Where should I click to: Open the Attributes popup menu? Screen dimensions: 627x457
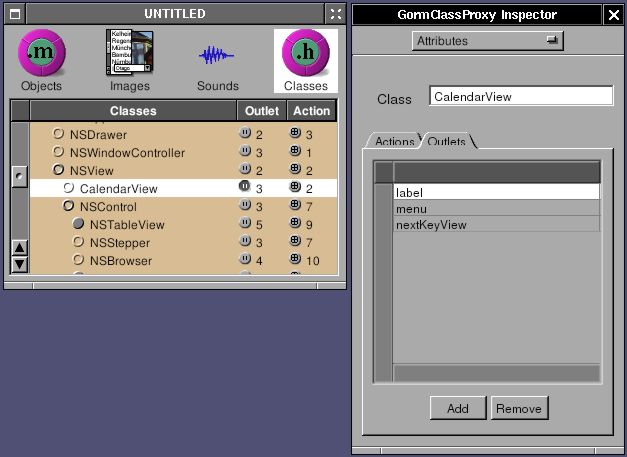coord(488,41)
